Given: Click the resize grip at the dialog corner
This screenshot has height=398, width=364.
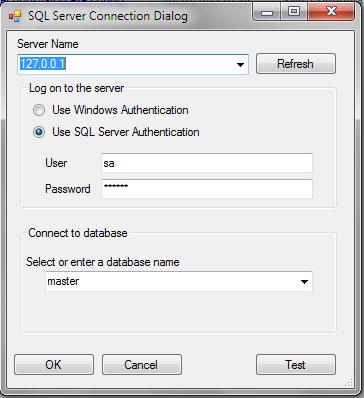Looking at the screenshot, I should pyautogui.click(x=349, y=383).
